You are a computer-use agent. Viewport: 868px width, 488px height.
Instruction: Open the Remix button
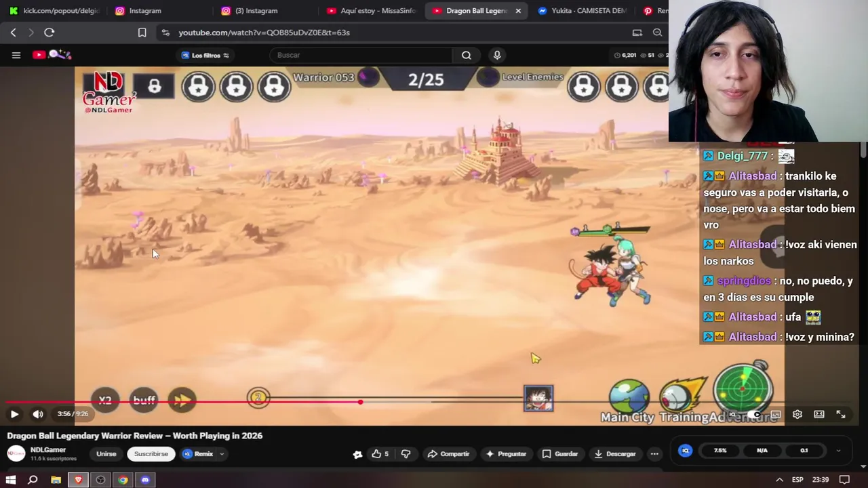pos(197,454)
